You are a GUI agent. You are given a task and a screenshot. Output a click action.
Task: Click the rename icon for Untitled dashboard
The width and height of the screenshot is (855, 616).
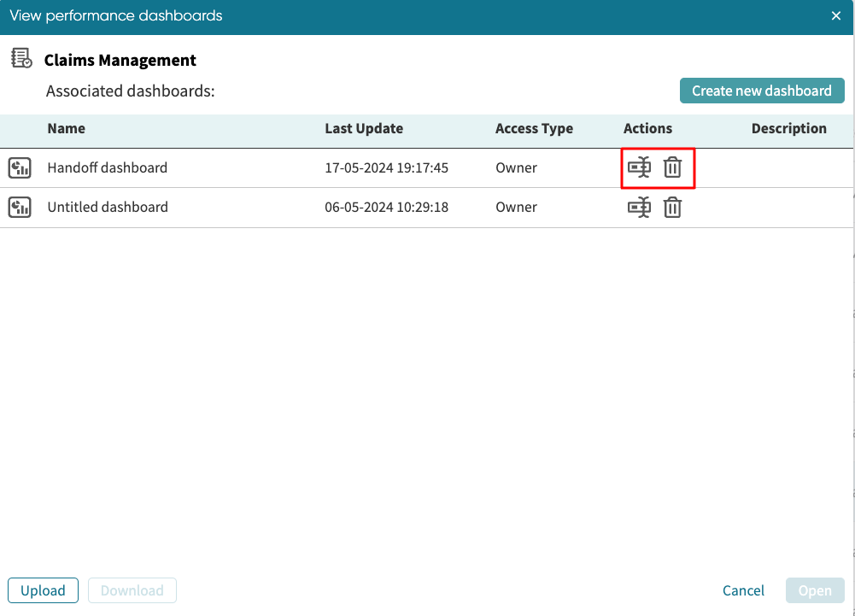point(639,207)
